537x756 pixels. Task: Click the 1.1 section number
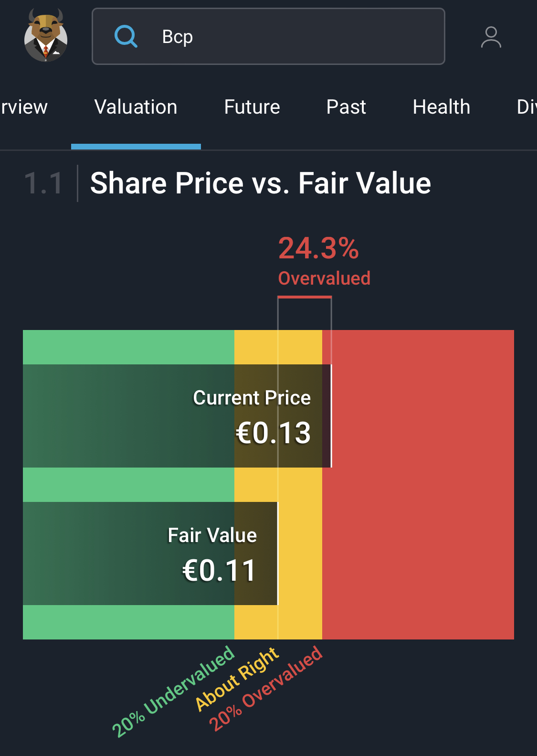tap(43, 183)
